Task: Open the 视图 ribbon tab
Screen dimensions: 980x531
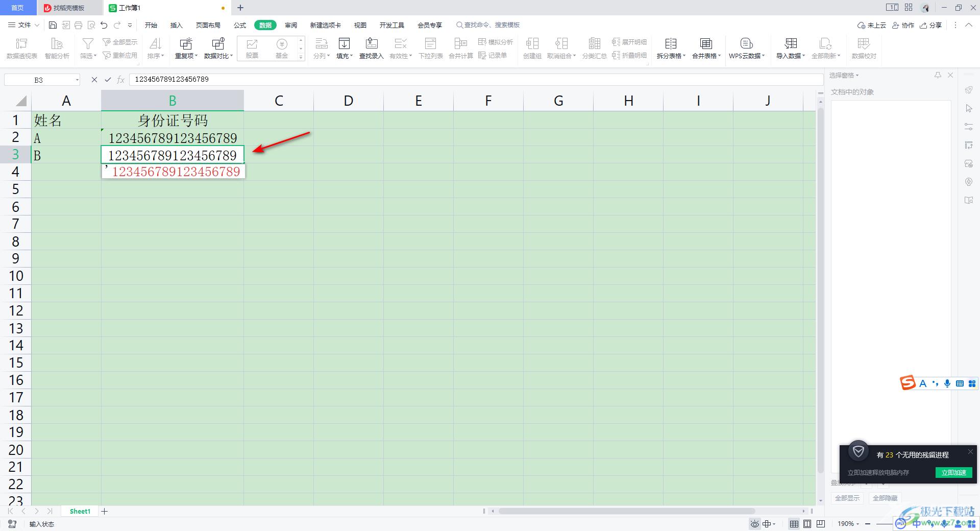Action: (x=360, y=25)
